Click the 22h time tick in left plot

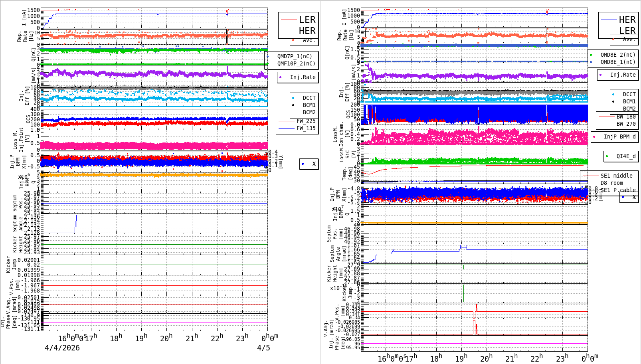(217, 338)
